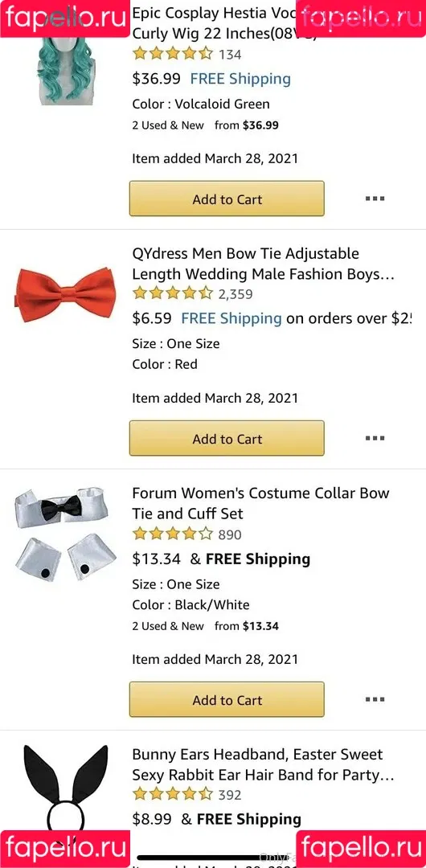This screenshot has width=426, height=868.
Task: Open more options for the red bow tie
Action: pyautogui.click(x=375, y=438)
